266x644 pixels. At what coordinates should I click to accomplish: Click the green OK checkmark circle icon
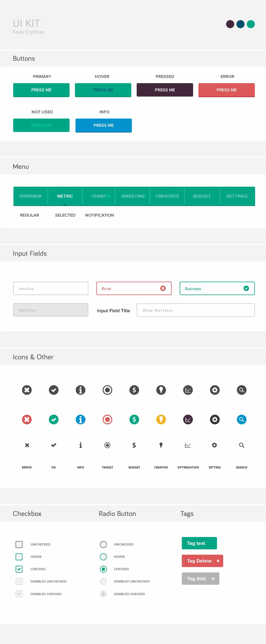(x=54, y=420)
